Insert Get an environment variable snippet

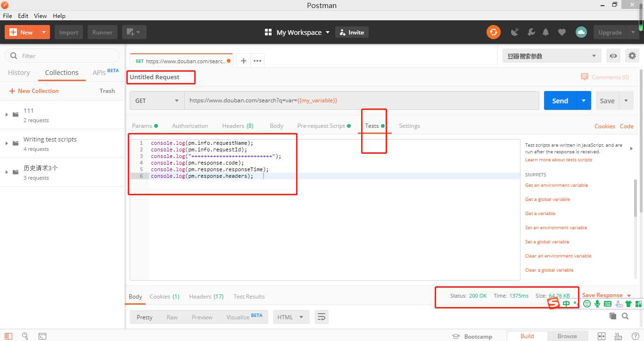(x=556, y=185)
